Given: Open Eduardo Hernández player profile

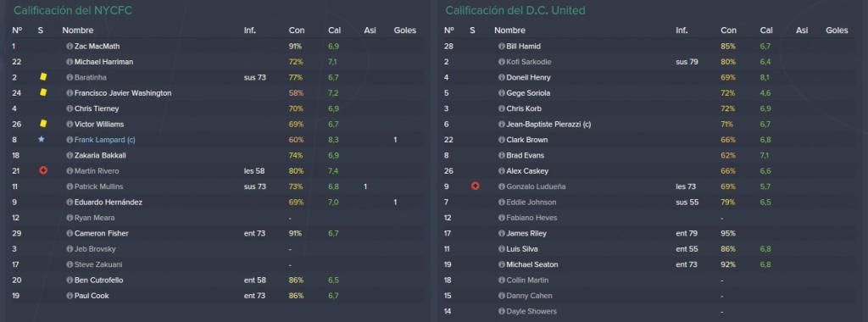Looking at the screenshot, I should 108,203.
